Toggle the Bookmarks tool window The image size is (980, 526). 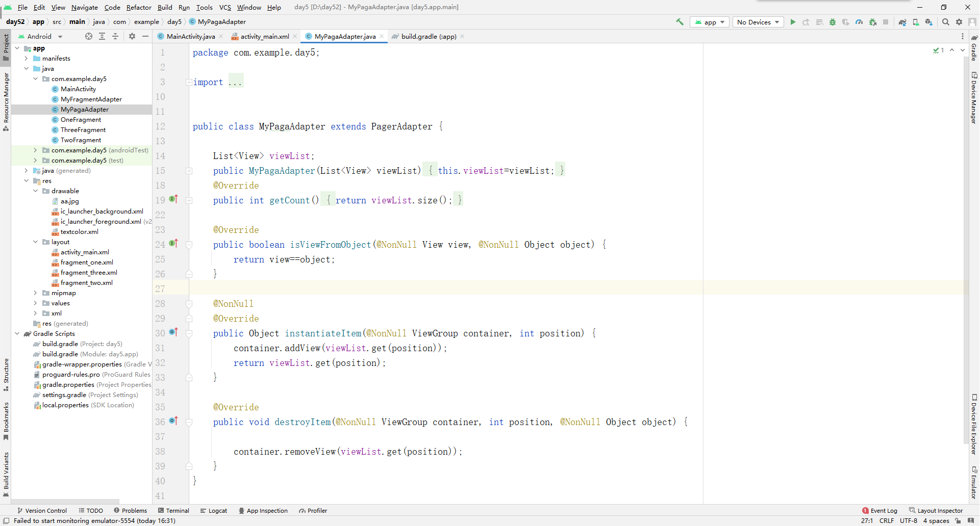pyautogui.click(x=6, y=421)
